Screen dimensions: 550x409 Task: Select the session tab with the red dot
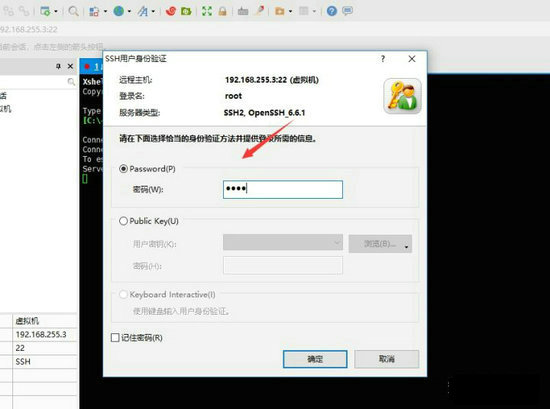92,67
